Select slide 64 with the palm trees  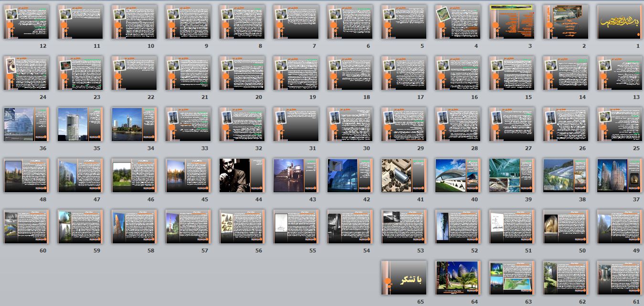point(458,278)
